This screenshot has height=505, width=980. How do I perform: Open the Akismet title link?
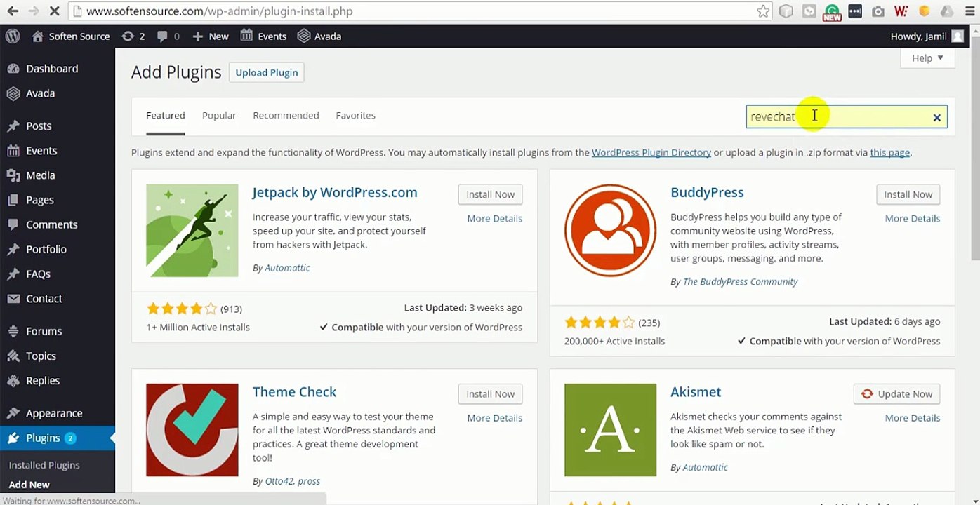tap(696, 392)
